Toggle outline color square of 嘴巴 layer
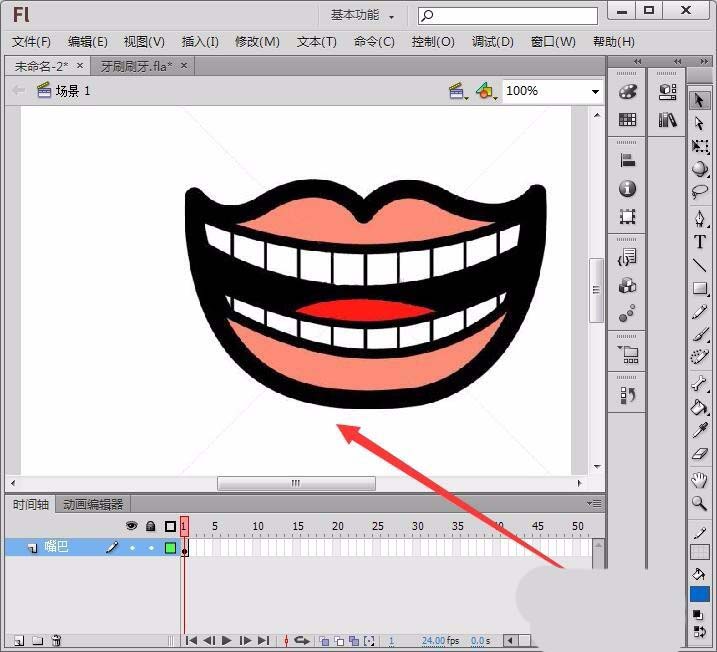The height and width of the screenshot is (652, 717). point(170,547)
